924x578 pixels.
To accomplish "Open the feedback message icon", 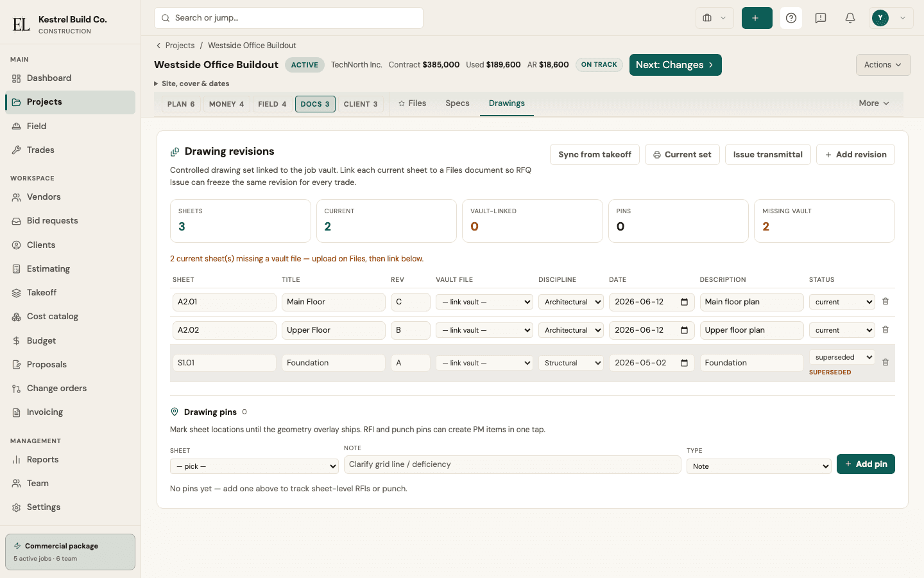I will [821, 18].
